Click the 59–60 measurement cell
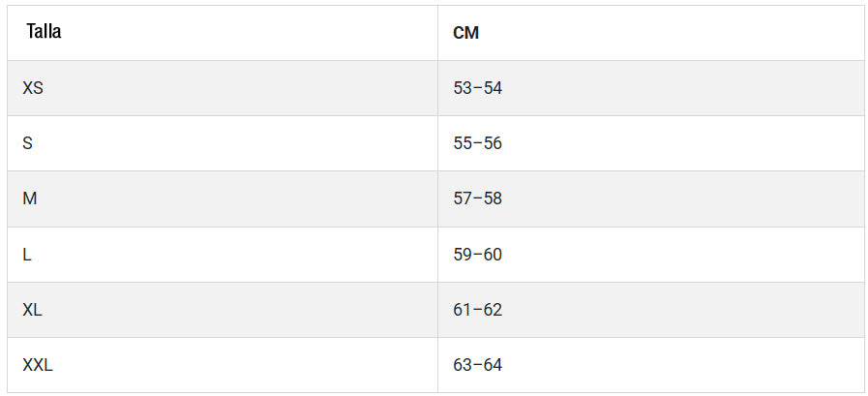This screenshot has width=868, height=396. tap(478, 255)
